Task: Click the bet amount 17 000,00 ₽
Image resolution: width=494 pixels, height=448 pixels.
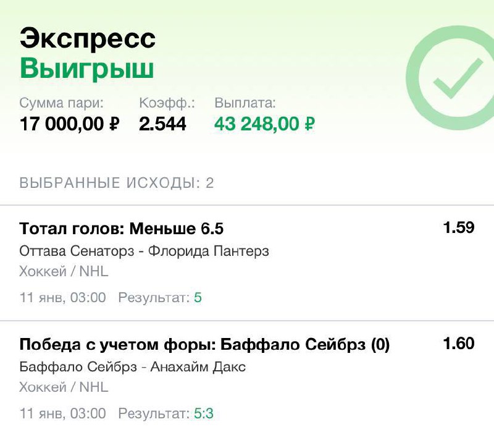Action: coord(69,124)
